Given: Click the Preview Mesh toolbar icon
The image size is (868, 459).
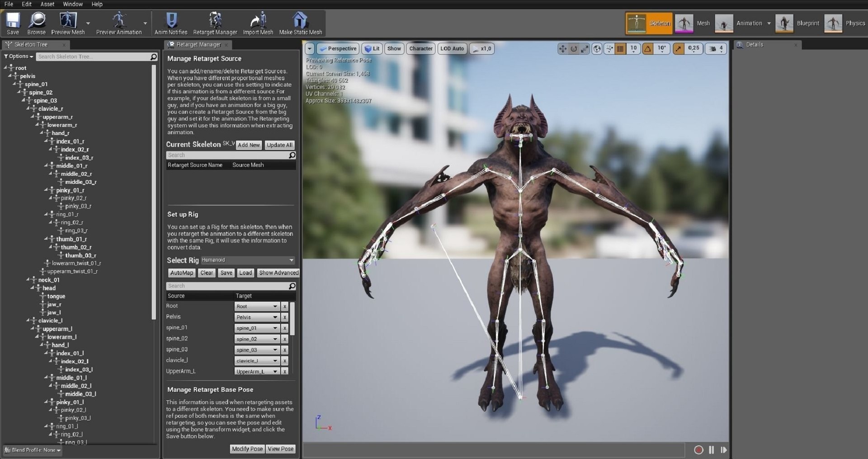Looking at the screenshot, I should [68, 23].
